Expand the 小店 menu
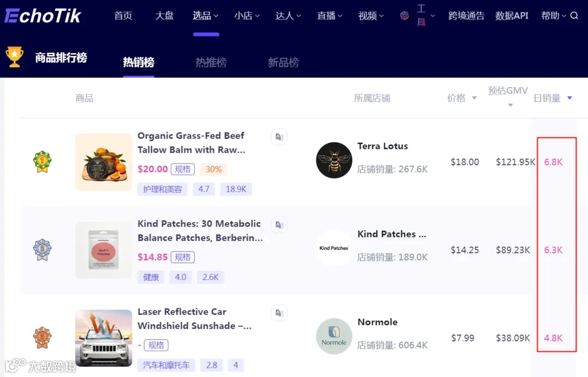Viewport: 588px width, 377px height. 247,16
